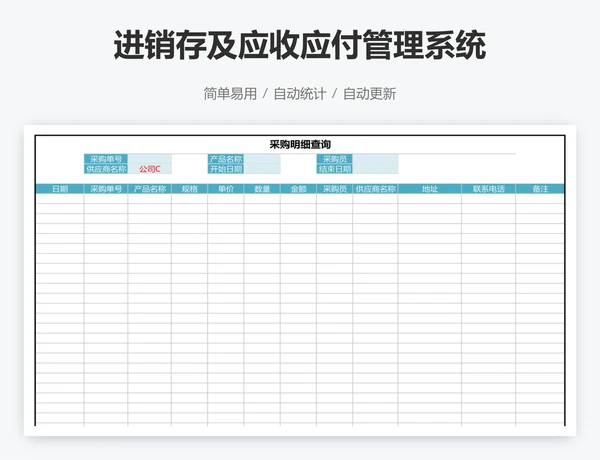Click the 联系电话 column header

(x=488, y=188)
